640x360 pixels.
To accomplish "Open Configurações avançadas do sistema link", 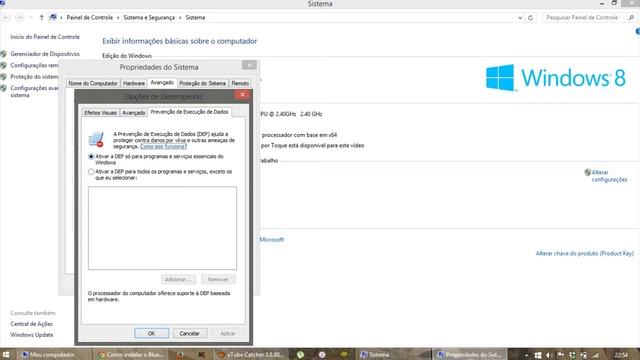I will click(x=34, y=91).
